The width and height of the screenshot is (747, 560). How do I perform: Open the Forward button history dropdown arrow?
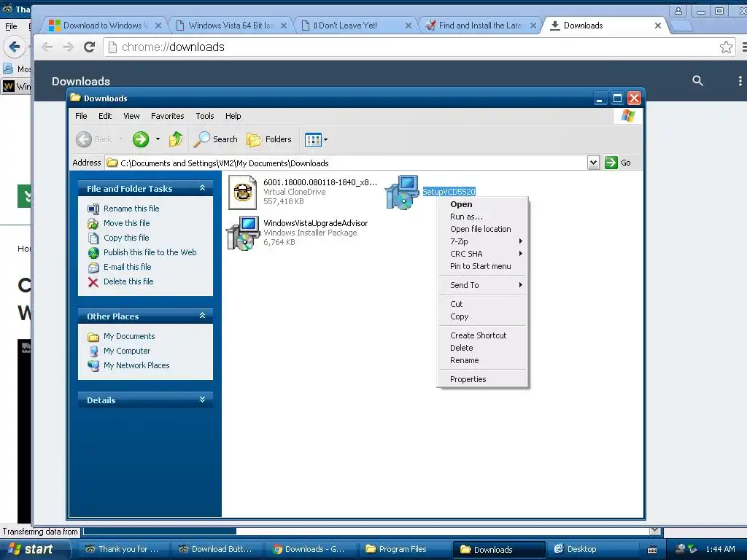click(158, 139)
